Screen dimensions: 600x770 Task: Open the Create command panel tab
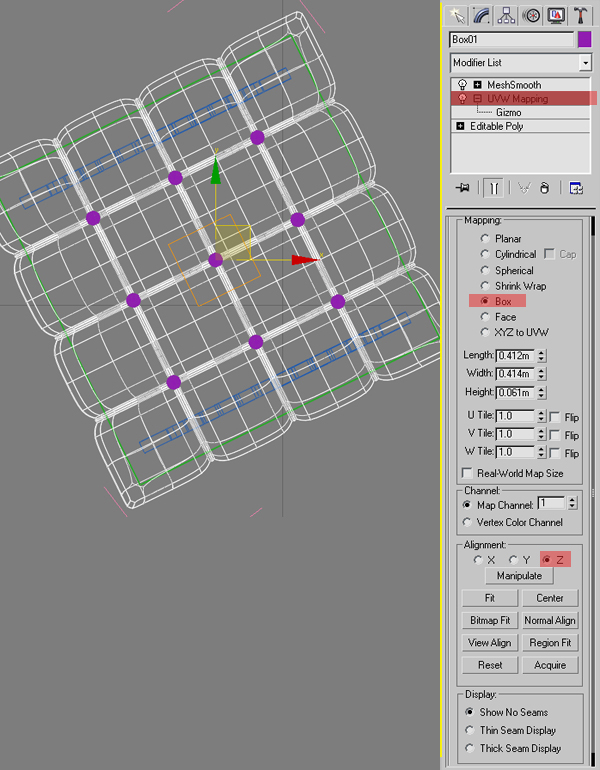(x=457, y=15)
